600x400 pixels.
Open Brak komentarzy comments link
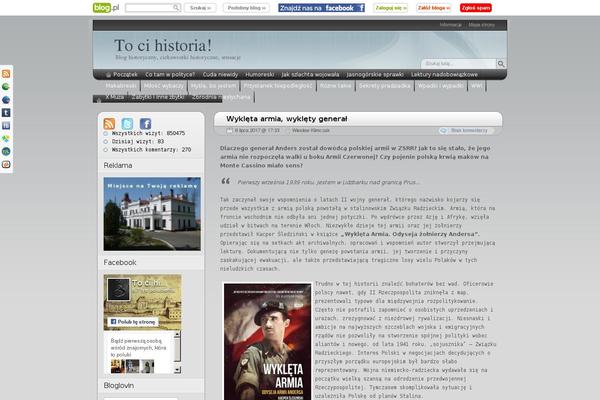point(469,131)
